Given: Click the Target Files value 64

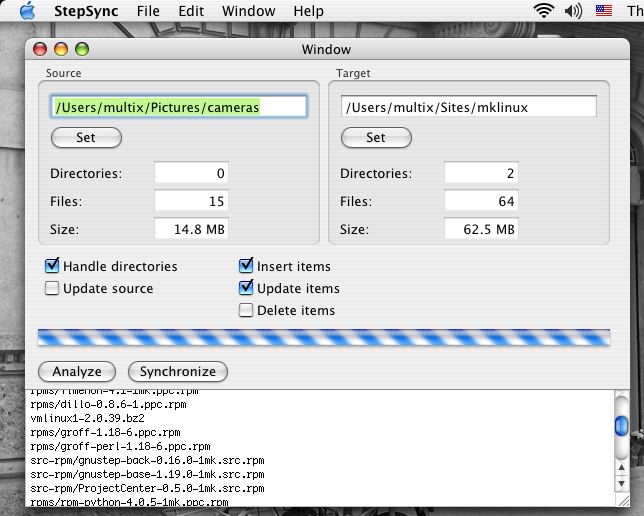Looking at the screenshot, I should tap(481, 201).
